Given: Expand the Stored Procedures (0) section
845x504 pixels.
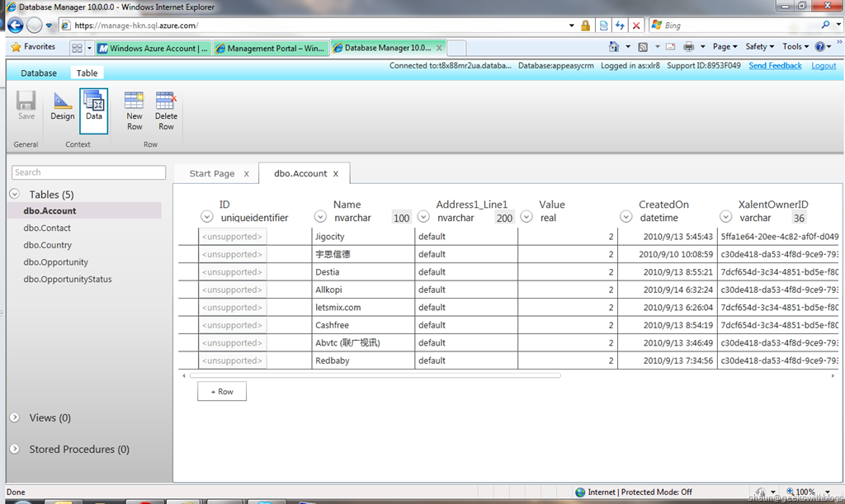Looking at the screenshot, I should tap(15, 449).
